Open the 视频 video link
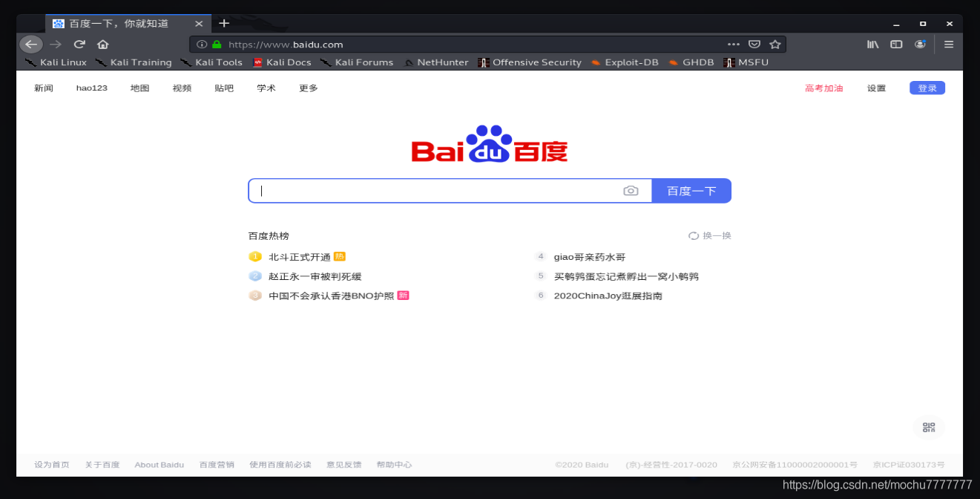Viewport: 980px width, 499px height. coord(182,88)
